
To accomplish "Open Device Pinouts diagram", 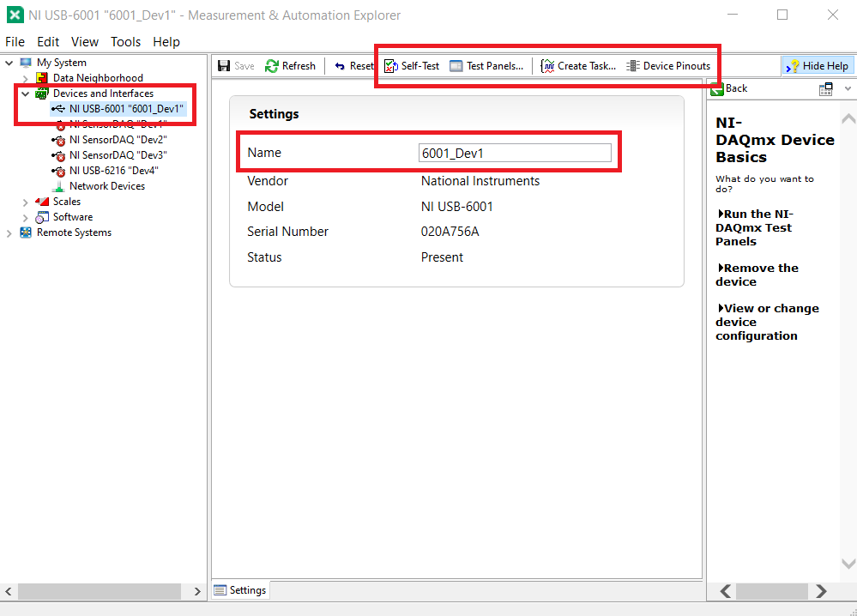I will click(x=668, y=66).
